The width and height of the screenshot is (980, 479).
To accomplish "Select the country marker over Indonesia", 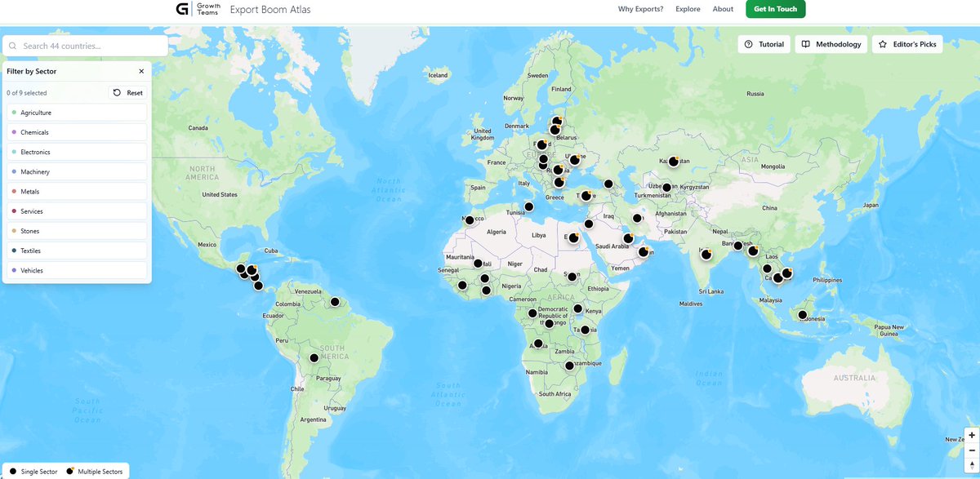I will (802, 313).
